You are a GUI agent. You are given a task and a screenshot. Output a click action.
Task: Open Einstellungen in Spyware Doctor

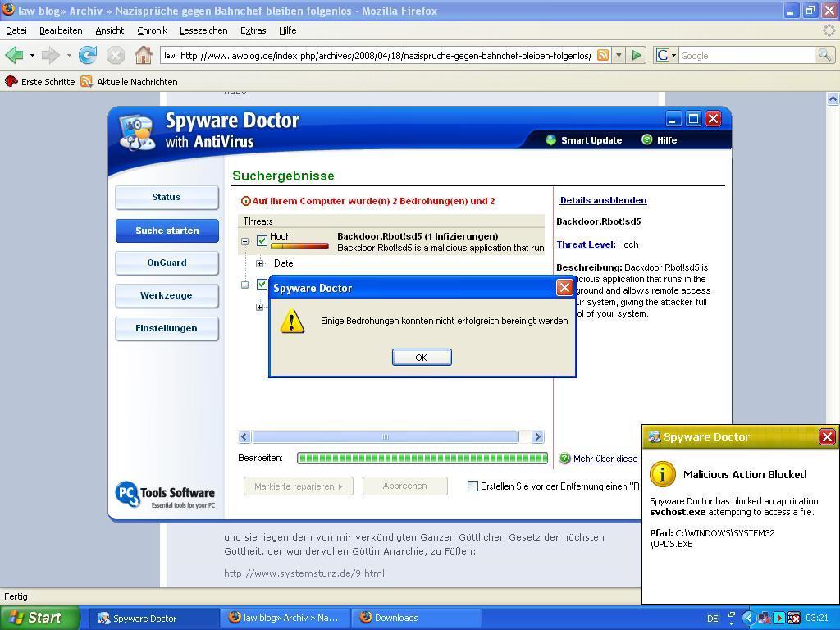[167, 328]
